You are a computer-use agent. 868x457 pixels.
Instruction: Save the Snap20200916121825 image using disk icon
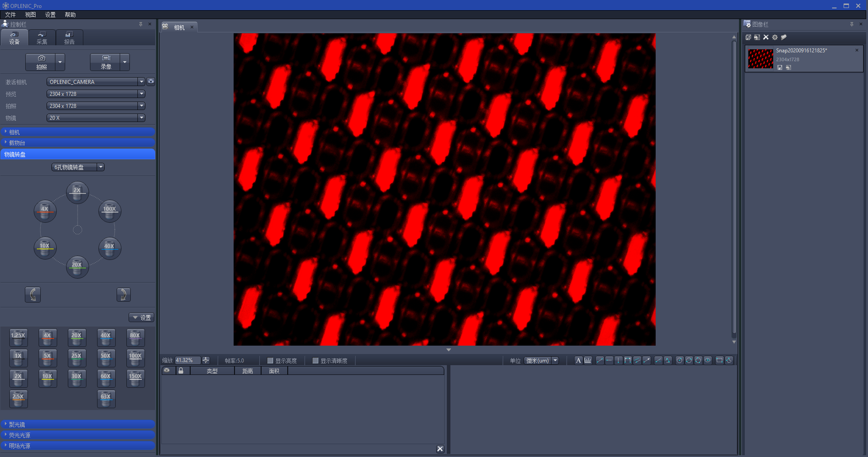(780, 67)
